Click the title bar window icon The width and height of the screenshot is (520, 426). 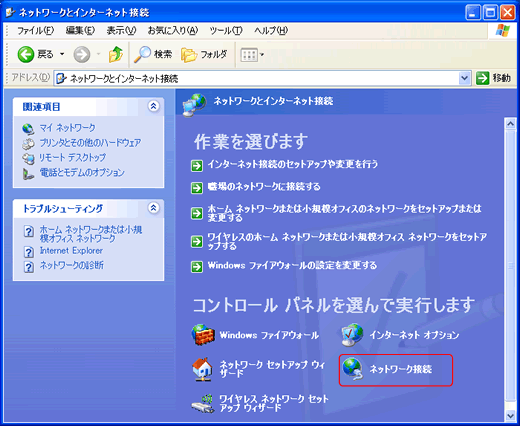tap(10, 12)
